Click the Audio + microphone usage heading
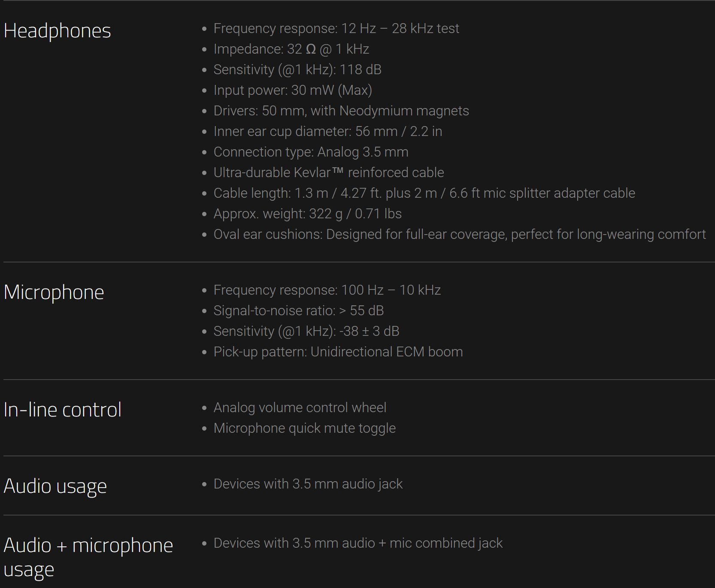715x588 pixels. coord(88,546)
